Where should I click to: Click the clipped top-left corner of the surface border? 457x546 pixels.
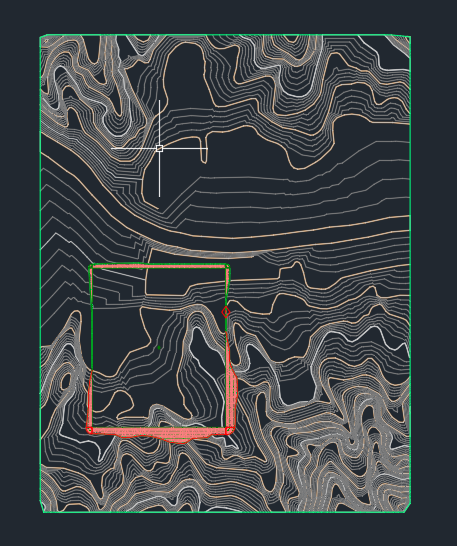click(x=43, y=36)
